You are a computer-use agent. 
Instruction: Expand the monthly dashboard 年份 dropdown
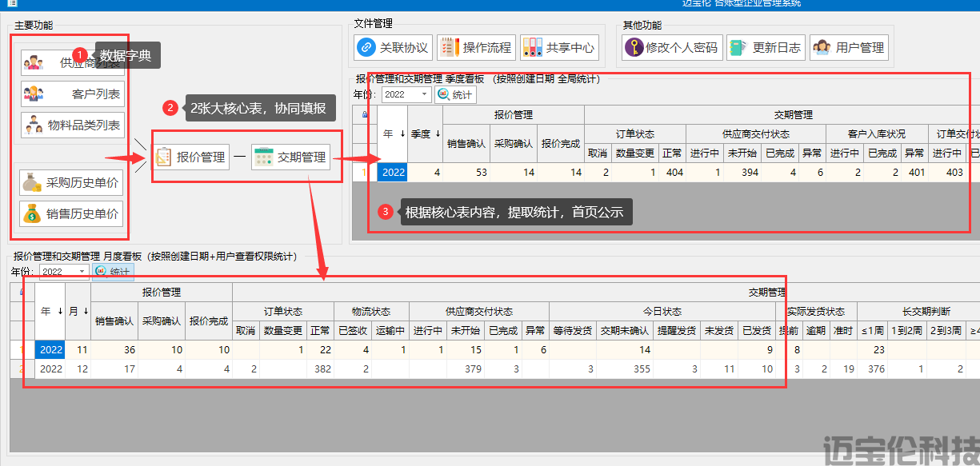83,272
